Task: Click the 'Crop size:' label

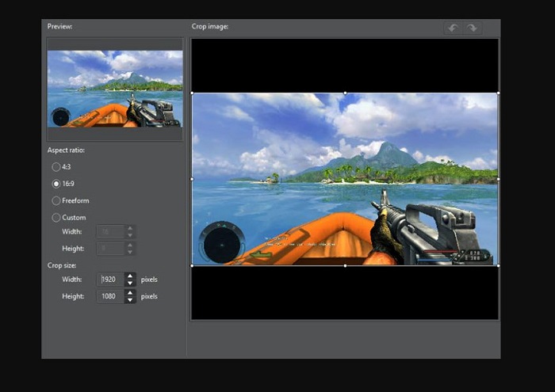Action: pos(62,265)
